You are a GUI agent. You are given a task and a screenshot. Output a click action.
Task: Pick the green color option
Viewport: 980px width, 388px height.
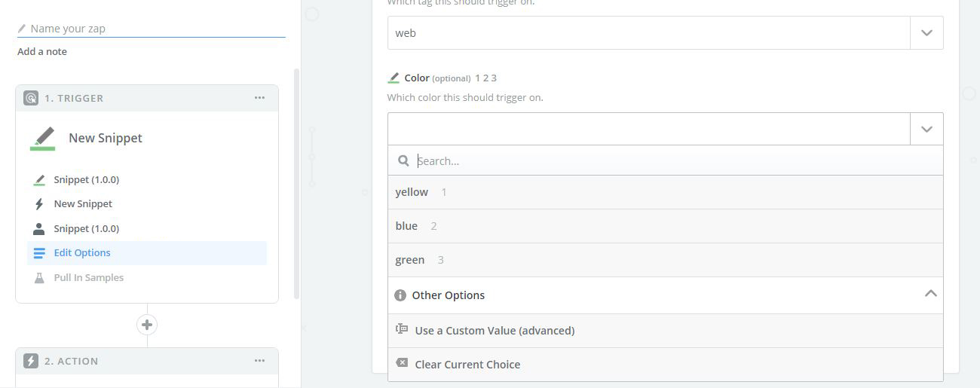[x=410, y=260]
